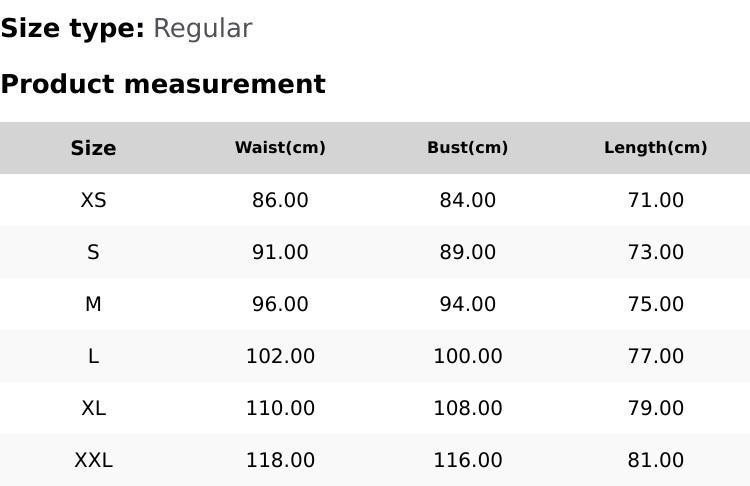Click the 96.00 waist value for M

pyautogui.click(x=280, y=304)
